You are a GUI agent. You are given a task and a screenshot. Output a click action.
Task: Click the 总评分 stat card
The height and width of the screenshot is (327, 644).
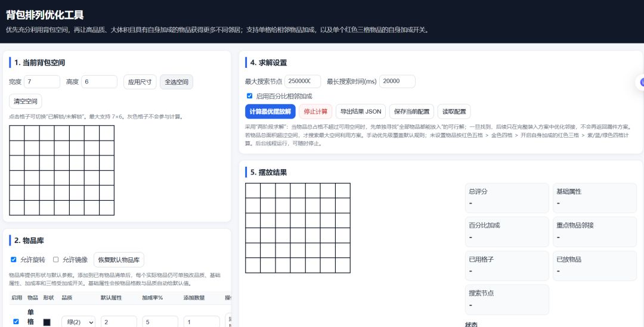click(507, 198)
